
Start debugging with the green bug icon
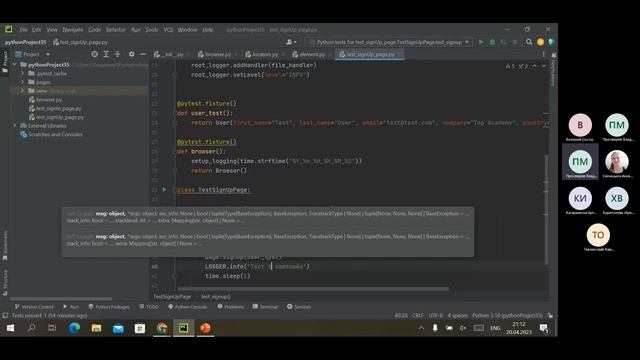pos(492,42)
